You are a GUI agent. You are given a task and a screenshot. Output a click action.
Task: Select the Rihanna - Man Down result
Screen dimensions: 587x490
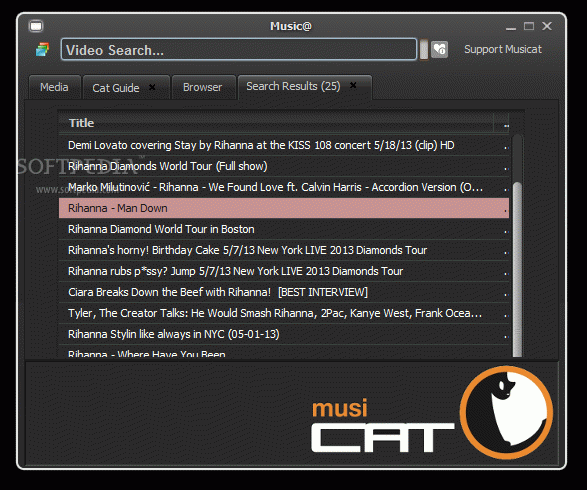(284, 208)
